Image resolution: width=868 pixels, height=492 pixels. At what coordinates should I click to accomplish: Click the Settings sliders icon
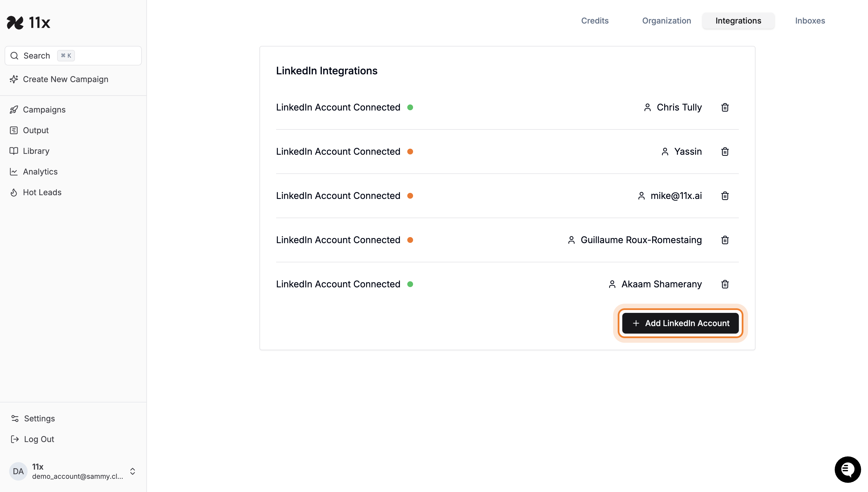tap(15, 418)
